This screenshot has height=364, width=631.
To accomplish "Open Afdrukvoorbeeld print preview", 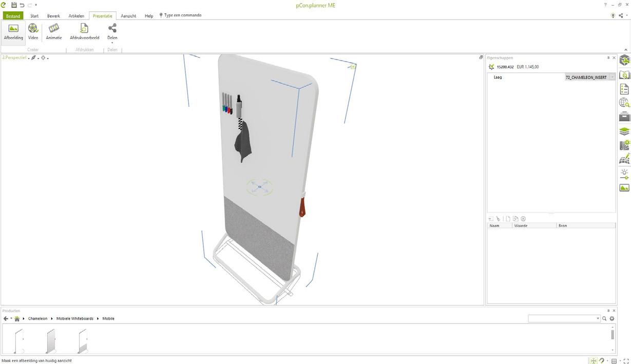I will (x=84, y=32).
